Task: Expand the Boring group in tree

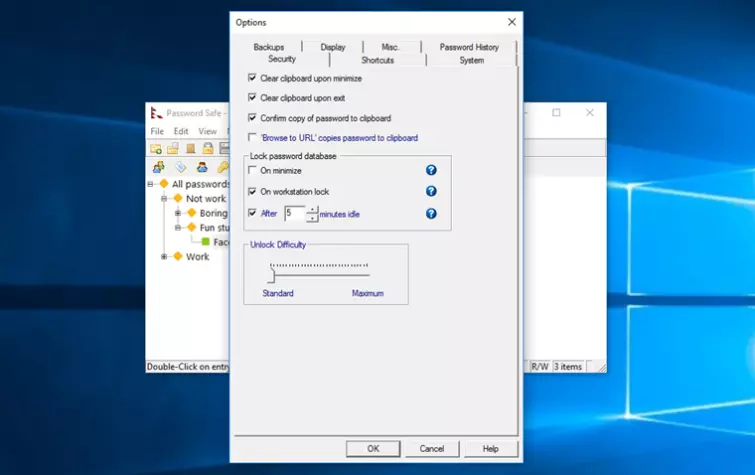Action: [178, 213]
